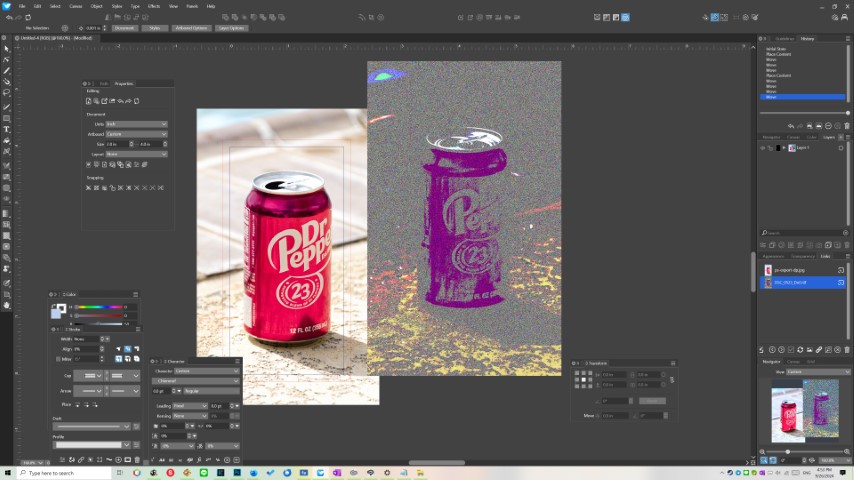Select the Pencil drawing tool
This screenshot has width=854, height=480.
pos(6,70)
